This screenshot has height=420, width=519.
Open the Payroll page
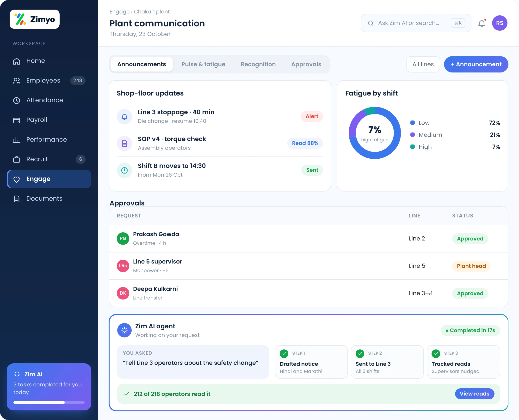coord(49,120)
